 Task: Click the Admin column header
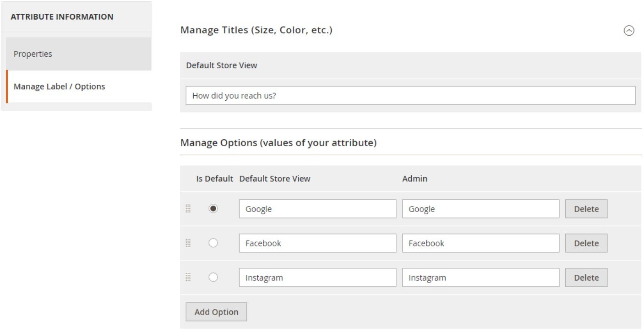point(415,179)
